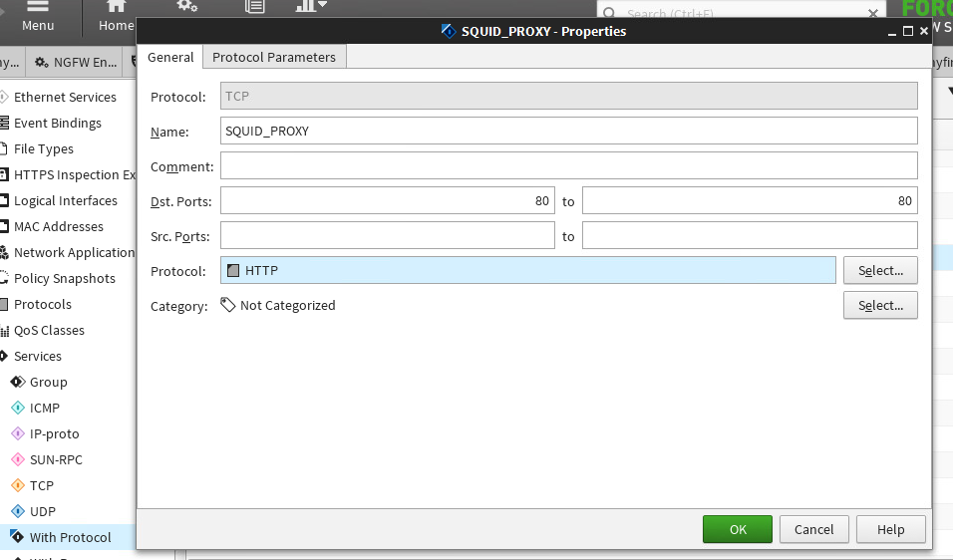
Task: Click the ICMP service diamond icon
Action: 18,409
